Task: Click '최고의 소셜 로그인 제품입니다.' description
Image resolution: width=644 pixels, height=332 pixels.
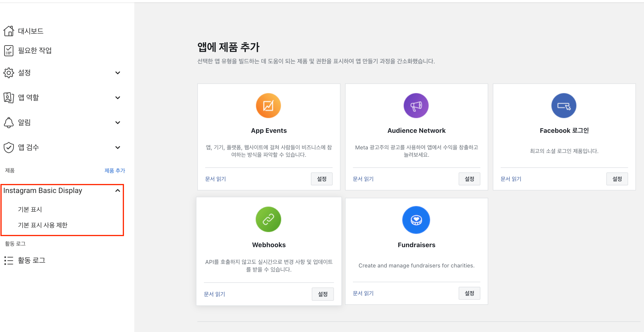Action: (564, 151)
